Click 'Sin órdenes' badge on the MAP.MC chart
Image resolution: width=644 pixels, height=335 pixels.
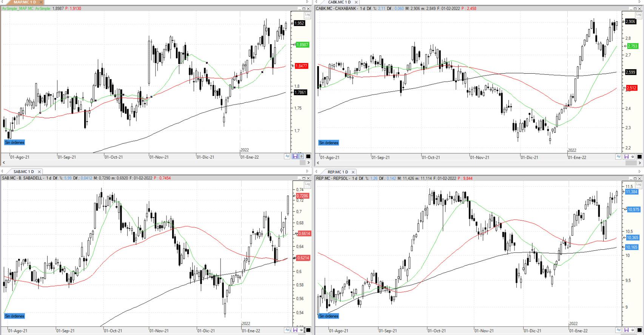[15, 142]
